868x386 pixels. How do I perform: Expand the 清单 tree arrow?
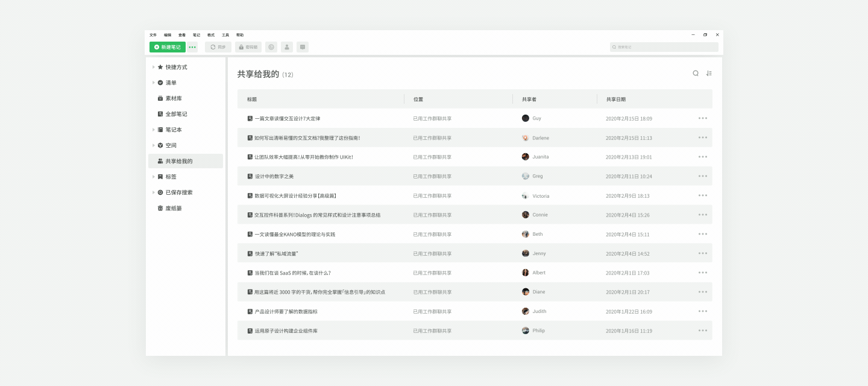click(154, 83)
